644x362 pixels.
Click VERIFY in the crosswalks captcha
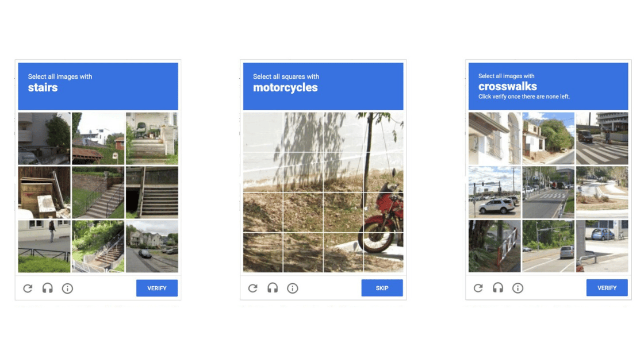[x=607, y=288]
